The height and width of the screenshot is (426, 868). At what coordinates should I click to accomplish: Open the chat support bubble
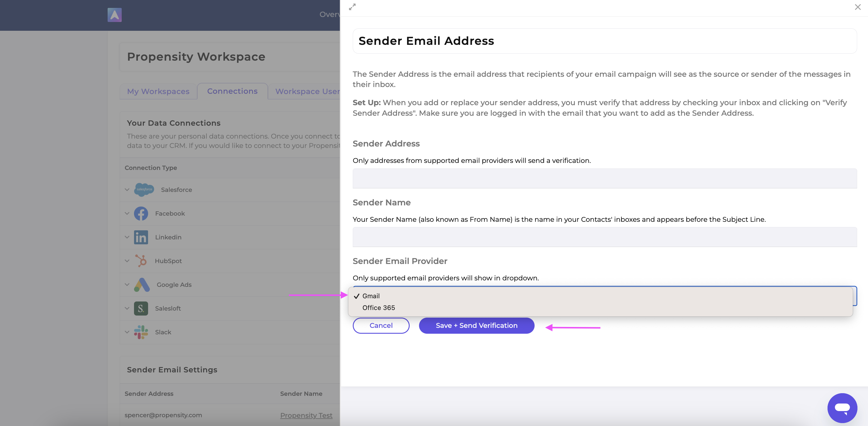tap(842, 408)
